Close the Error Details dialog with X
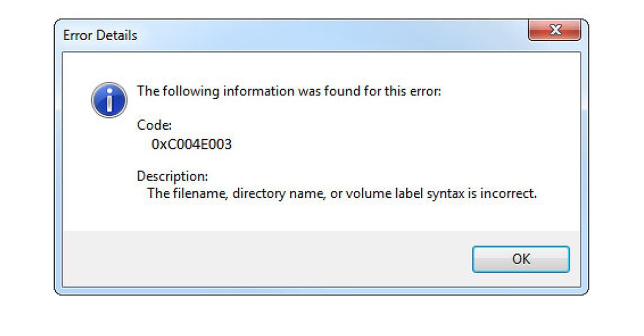This screenshot has width=644, height=336. (x=555, y=31)
